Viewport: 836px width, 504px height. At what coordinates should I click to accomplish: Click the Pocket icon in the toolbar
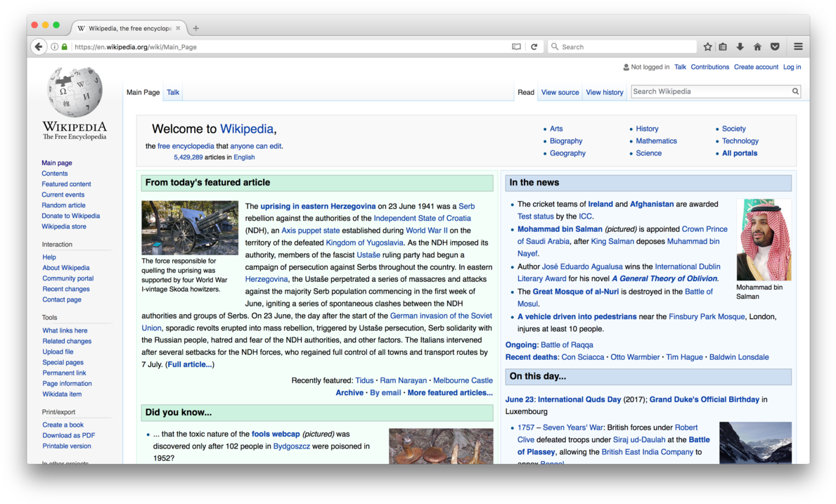(x=775, y=47)
